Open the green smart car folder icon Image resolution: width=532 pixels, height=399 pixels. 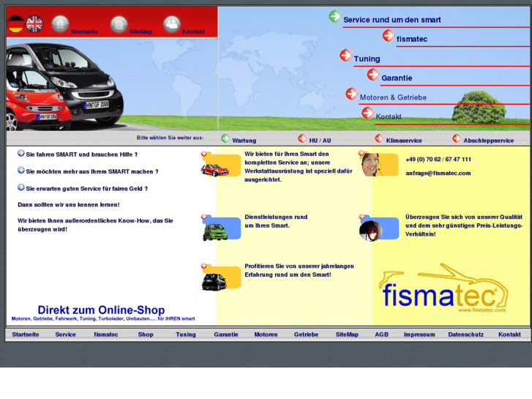click(x=220, y=228)
